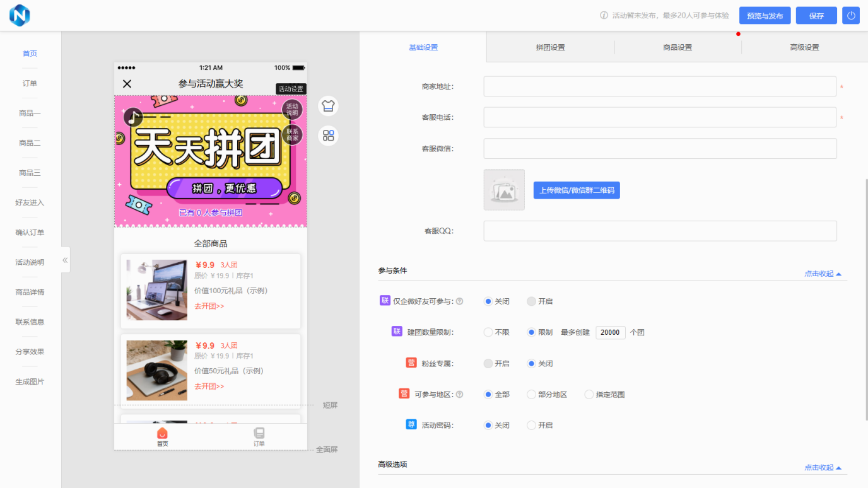Enable 开启 for 活动密码
This screenshot has width=868, height=488.
531,426
